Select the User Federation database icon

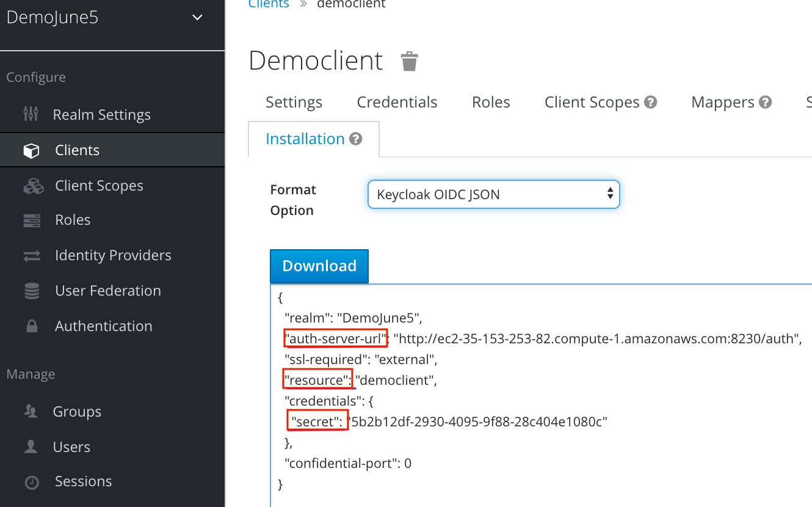[32, 291]
